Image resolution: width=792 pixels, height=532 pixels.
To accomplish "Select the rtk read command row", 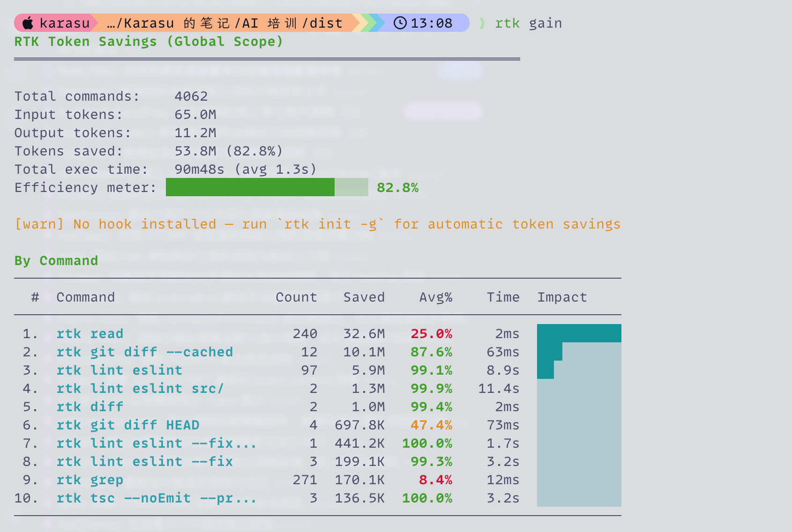I will coord(318,333).
